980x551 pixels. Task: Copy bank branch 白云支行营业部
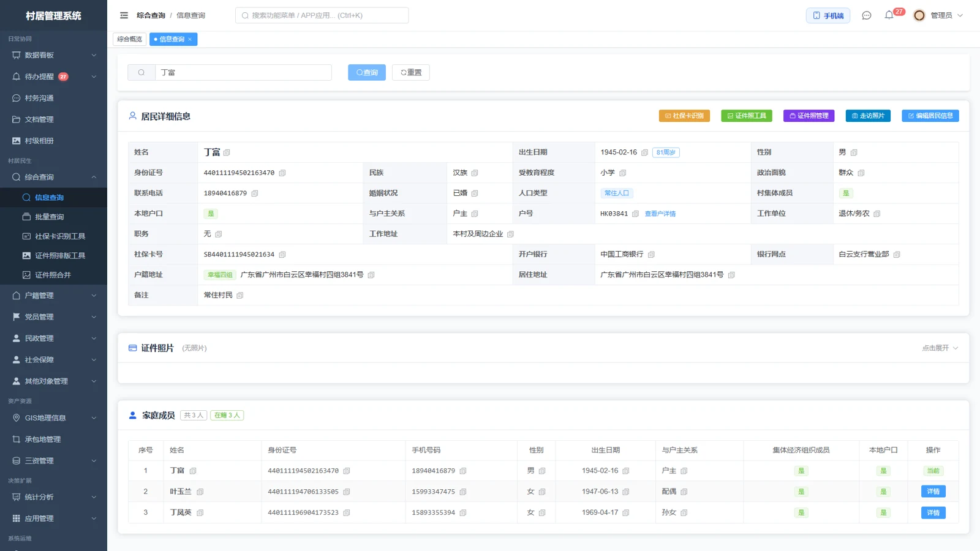point(897,255)
